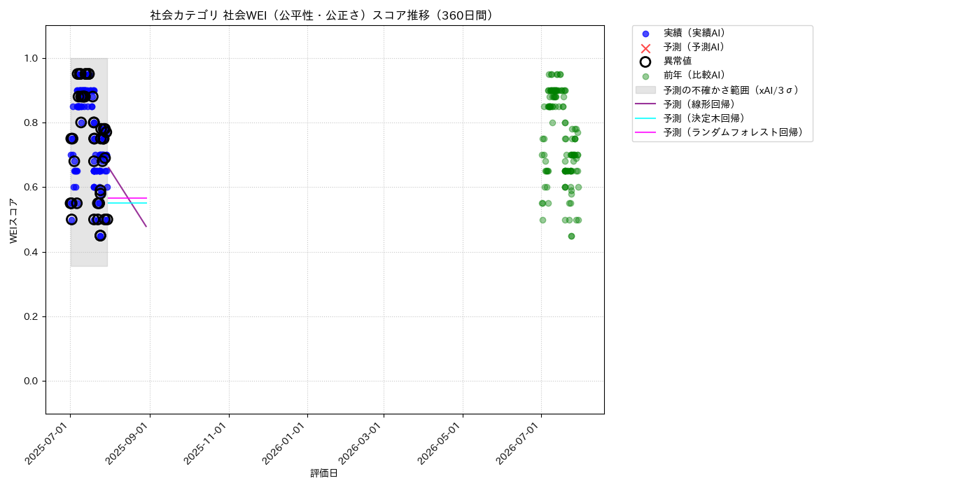Click y-axis tick label 0.8
Image resolution: width=980 pixels, height=490 pixels.
pyautogui.click(x=32, y=122)
